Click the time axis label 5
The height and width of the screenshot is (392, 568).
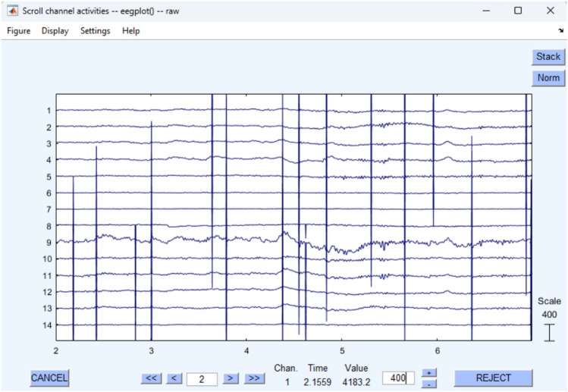point(342,351)
